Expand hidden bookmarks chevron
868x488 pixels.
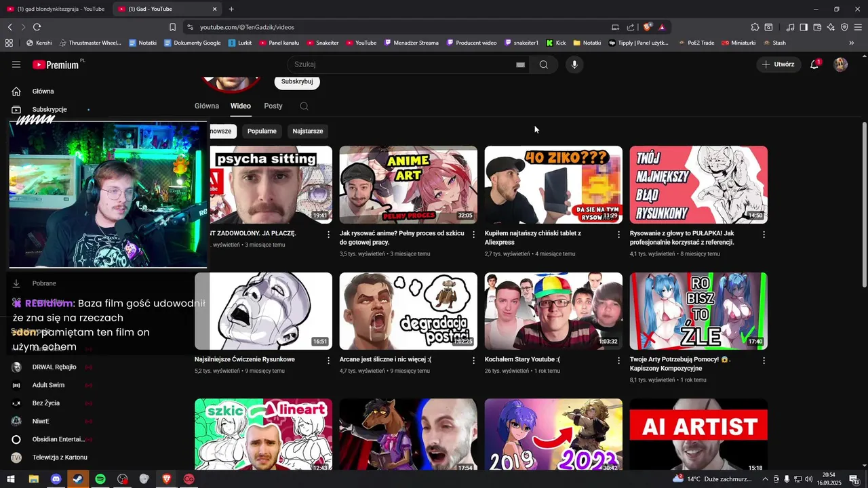click(852, 43)
